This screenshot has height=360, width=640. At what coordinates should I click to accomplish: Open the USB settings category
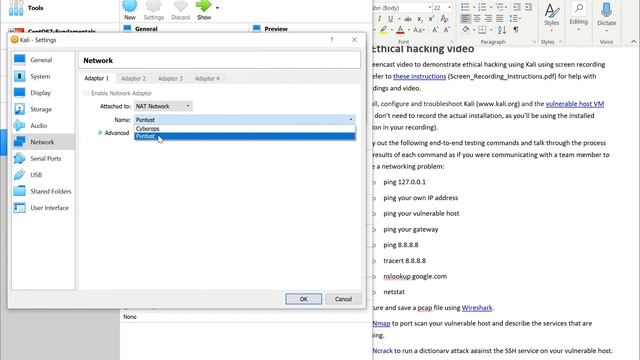[36, 175]
